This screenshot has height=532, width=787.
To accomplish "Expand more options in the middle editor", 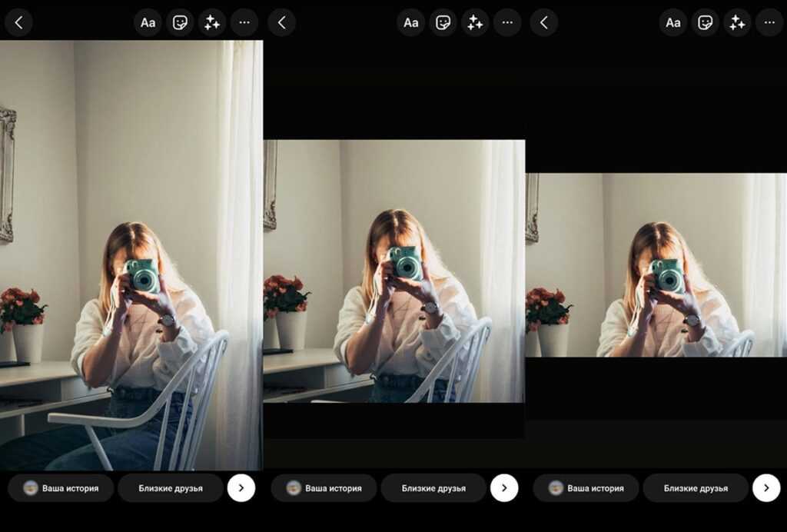I will tap(507, 22).
